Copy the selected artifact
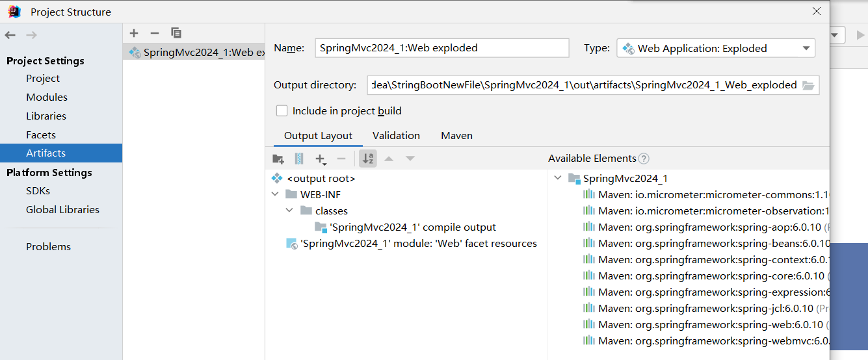 pyautogui.click(x=176, y=33)
